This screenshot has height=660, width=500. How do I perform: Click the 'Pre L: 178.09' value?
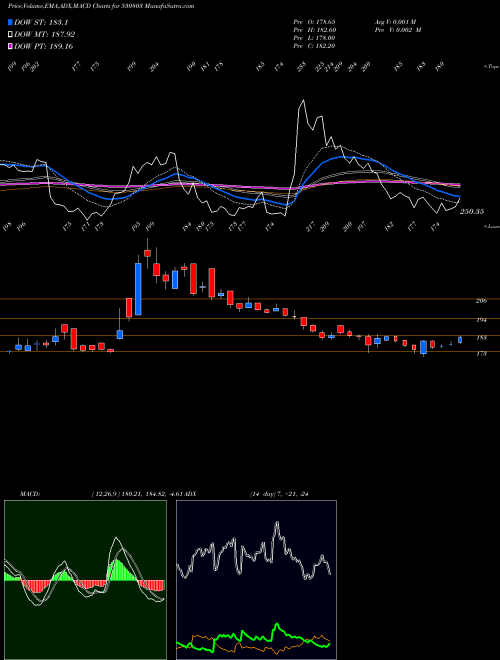(x=314, y=38)
